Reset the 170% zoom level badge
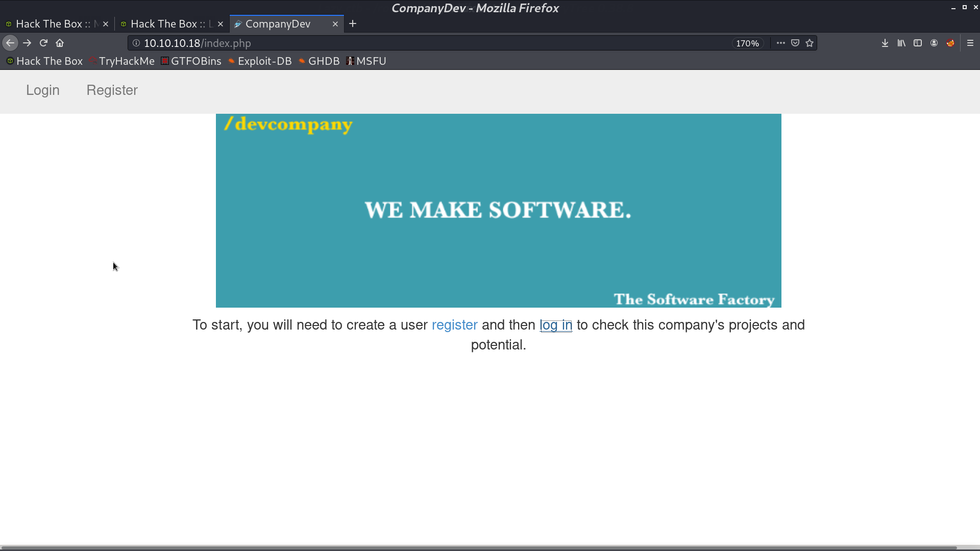 747,43
